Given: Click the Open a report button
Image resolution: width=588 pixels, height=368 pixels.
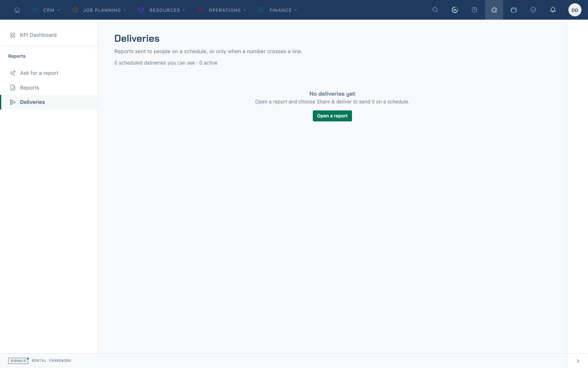Looking at the screenshot, I should click(332, 116).
